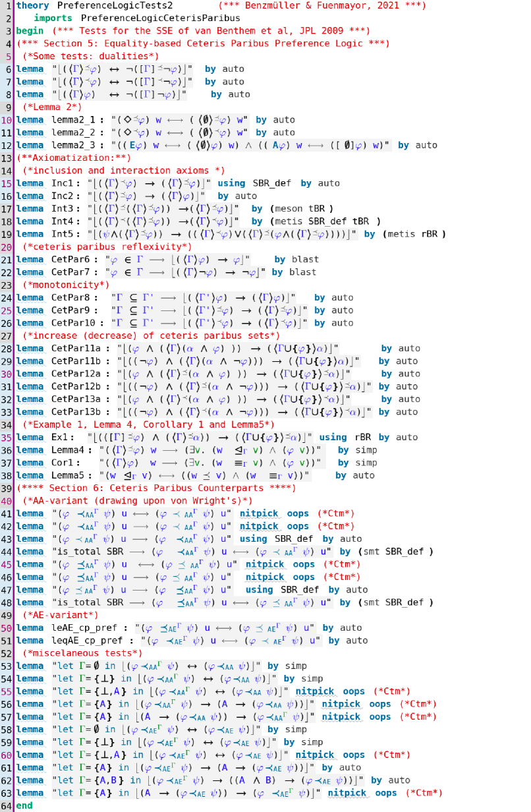Screen dimensions: 531x812
Task: Click 'using SBR_def' on line 47
Action: coord(282,589)
